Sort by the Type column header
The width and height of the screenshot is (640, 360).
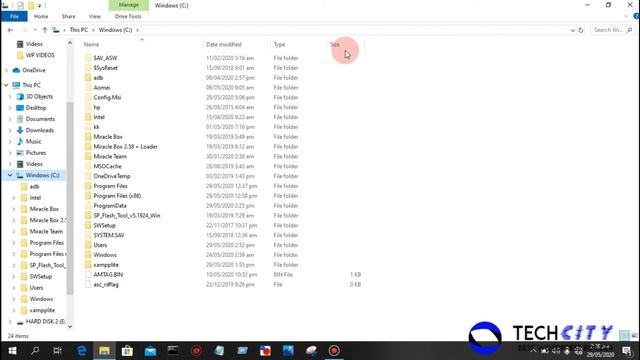279,44
